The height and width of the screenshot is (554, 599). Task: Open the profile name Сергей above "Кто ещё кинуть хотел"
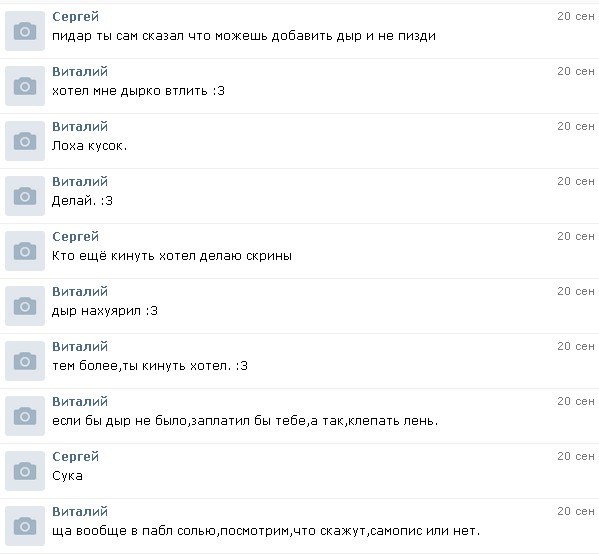click(x=76, y=237)
